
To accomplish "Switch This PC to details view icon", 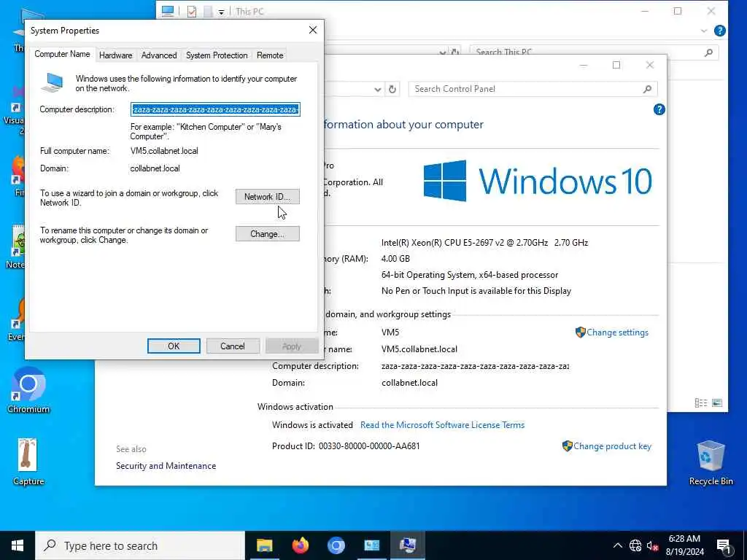I will pos(701,402).
